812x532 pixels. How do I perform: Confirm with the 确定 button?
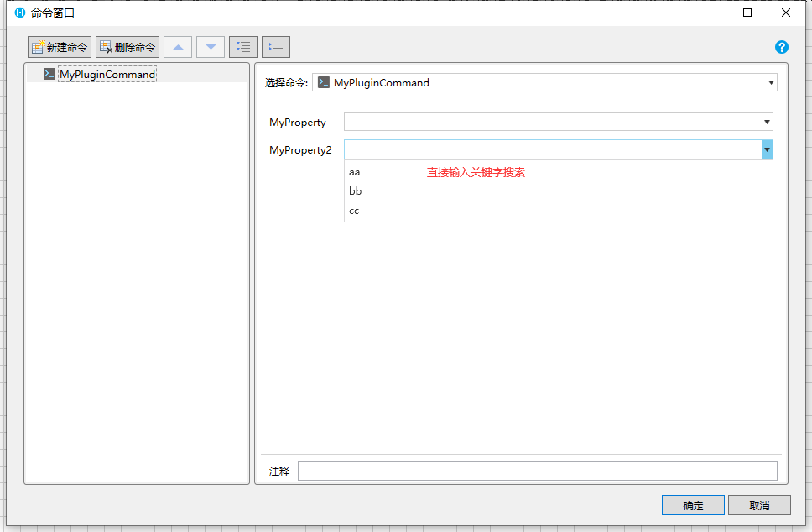point(693,505)
